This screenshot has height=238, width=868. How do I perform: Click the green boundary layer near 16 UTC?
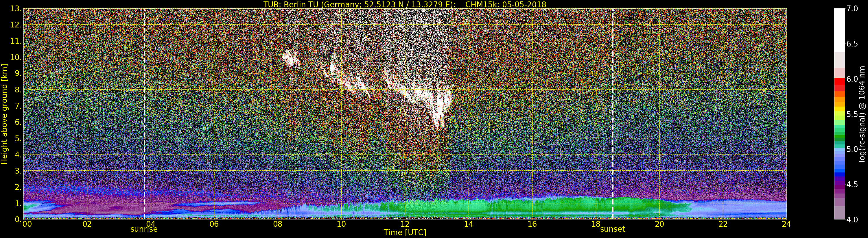tap(532, 208)
